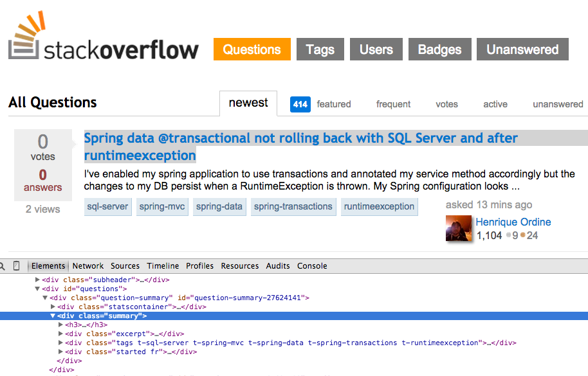Click the question excerpt text
588x376 pixels.
tap(329, 180)
